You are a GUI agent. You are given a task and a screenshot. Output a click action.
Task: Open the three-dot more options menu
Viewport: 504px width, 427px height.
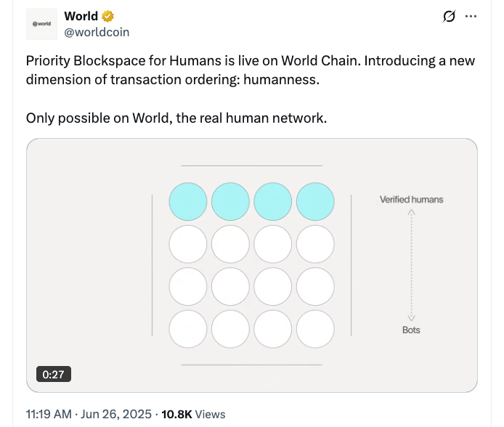471,16
